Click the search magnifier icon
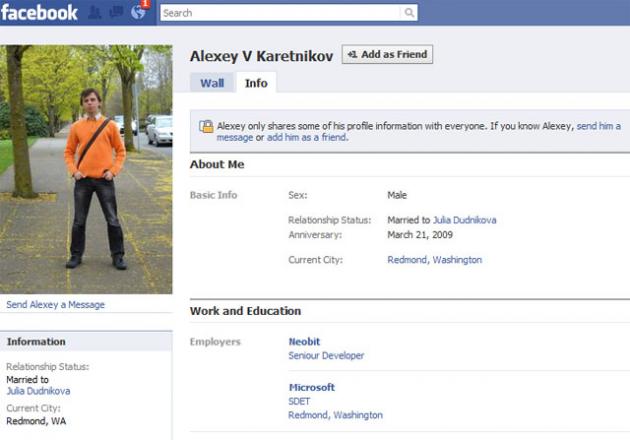The height and width of the screenshot is (440, 630). click(x=409, y=12)
